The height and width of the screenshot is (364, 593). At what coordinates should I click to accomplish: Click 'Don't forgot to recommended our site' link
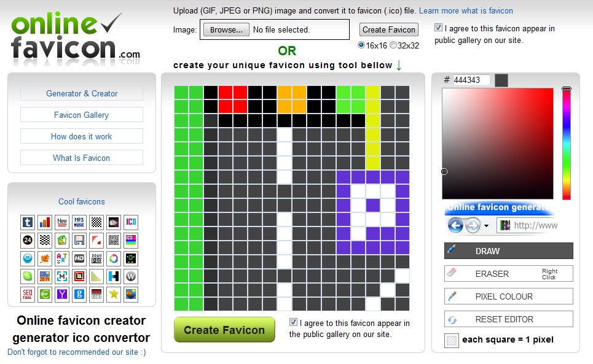pos(76,352)
